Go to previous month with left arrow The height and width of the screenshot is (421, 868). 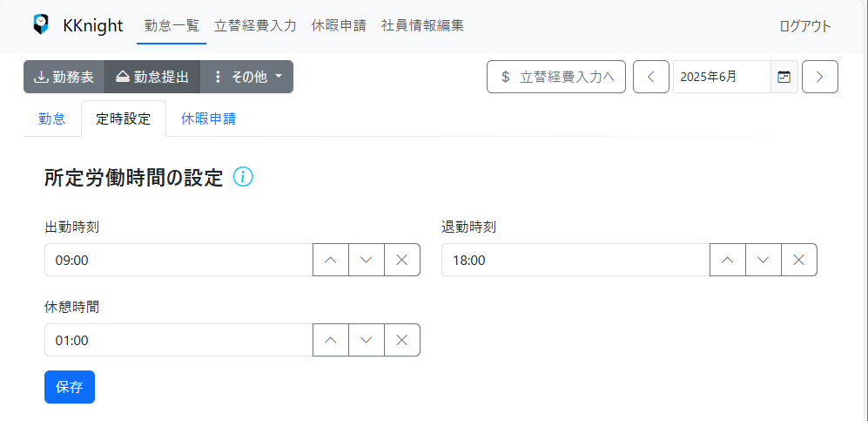pos(651,77)
